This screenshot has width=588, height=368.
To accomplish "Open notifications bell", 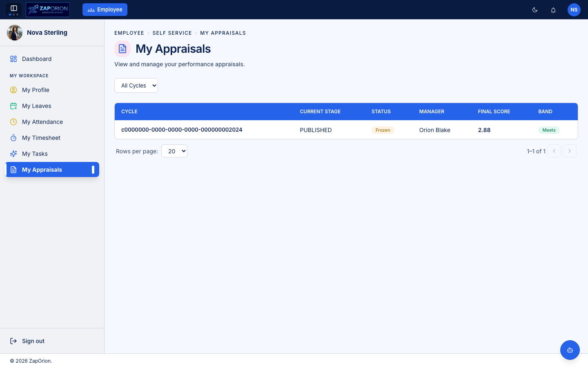I will pyautogui.click(x=553, y=10).
